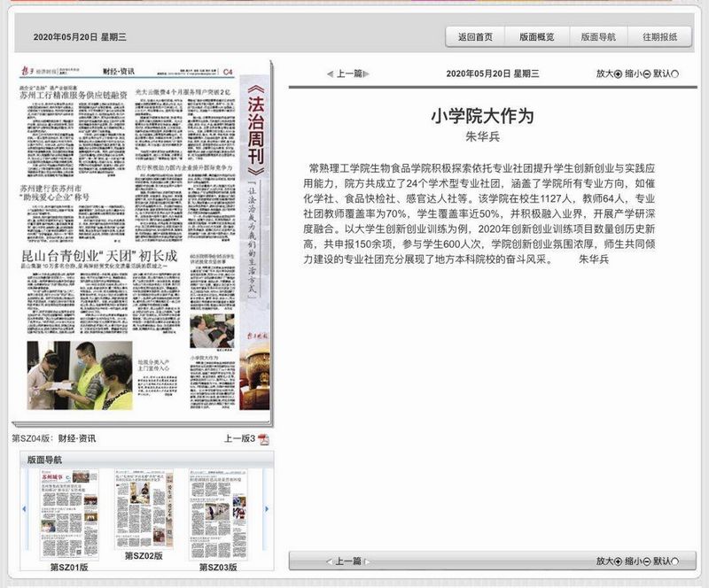Open the 版面概览 tab
Screen dimensions: 709x588
(x=537, y=37)
